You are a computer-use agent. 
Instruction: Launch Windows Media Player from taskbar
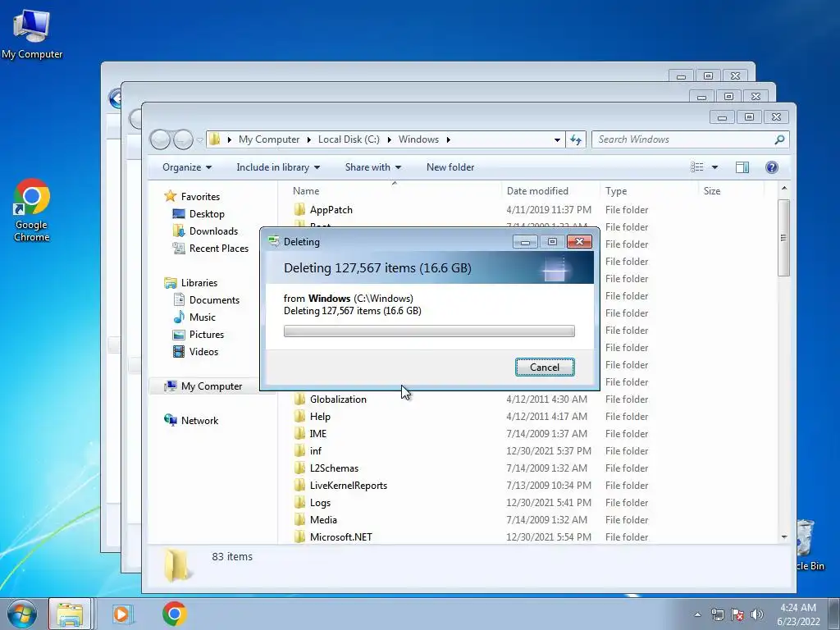point(122,614)
